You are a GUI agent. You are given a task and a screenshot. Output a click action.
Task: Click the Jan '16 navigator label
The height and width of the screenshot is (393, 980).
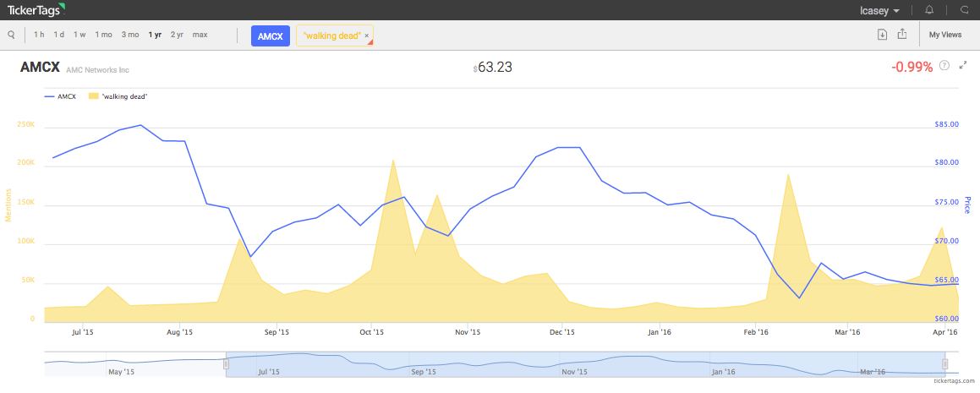pos(722,372)
